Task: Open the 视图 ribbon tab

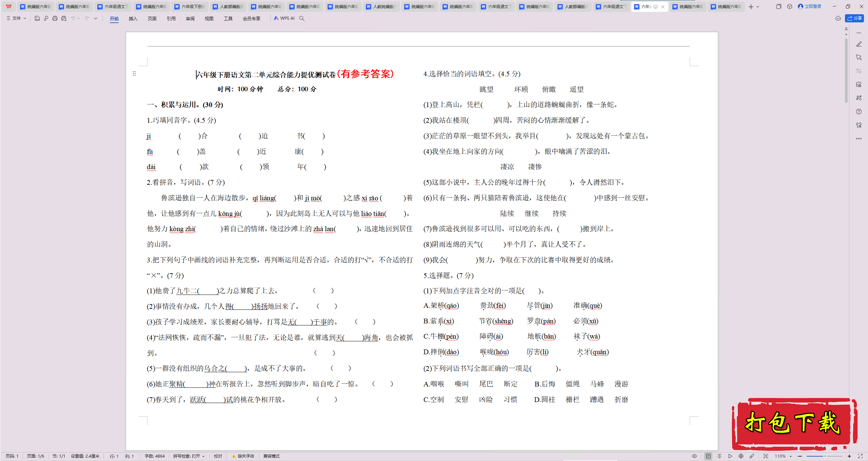Action: [x=209, y=19]
